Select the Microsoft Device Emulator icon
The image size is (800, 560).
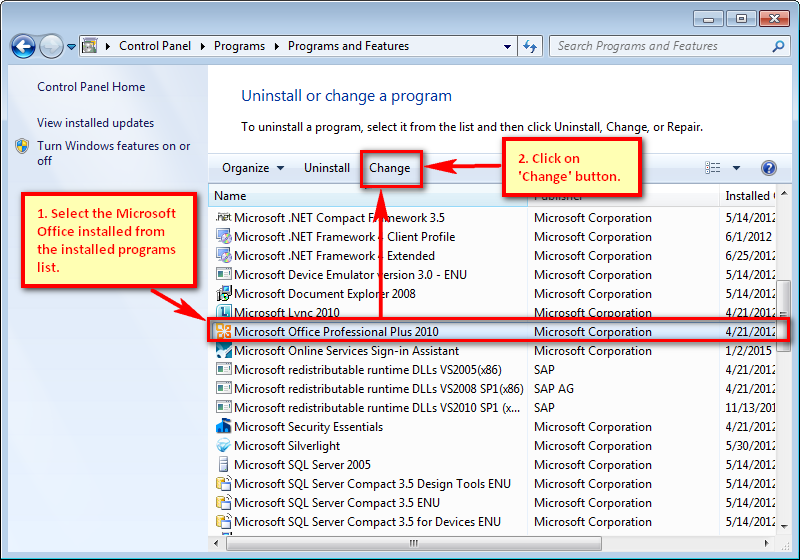[223, 274]
